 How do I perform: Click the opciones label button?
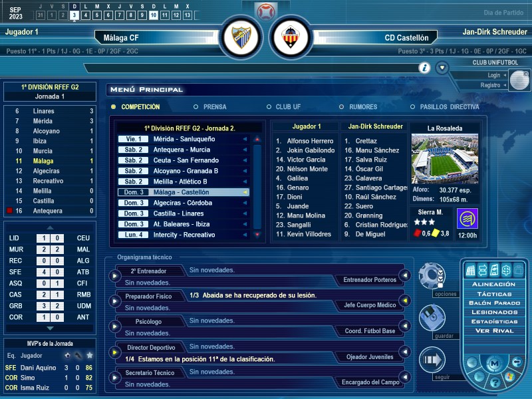[x=446, y=294]
